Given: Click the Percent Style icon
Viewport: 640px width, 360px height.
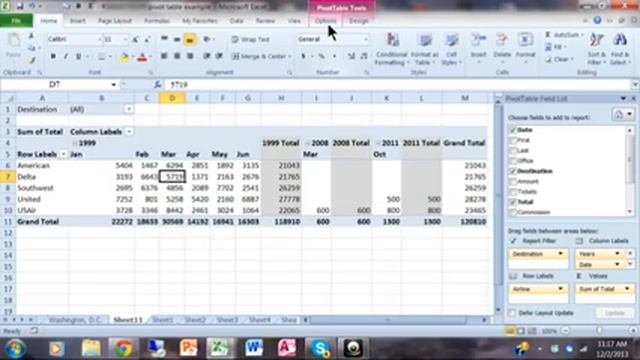Looking at the screenshot, I should point(321,56).
